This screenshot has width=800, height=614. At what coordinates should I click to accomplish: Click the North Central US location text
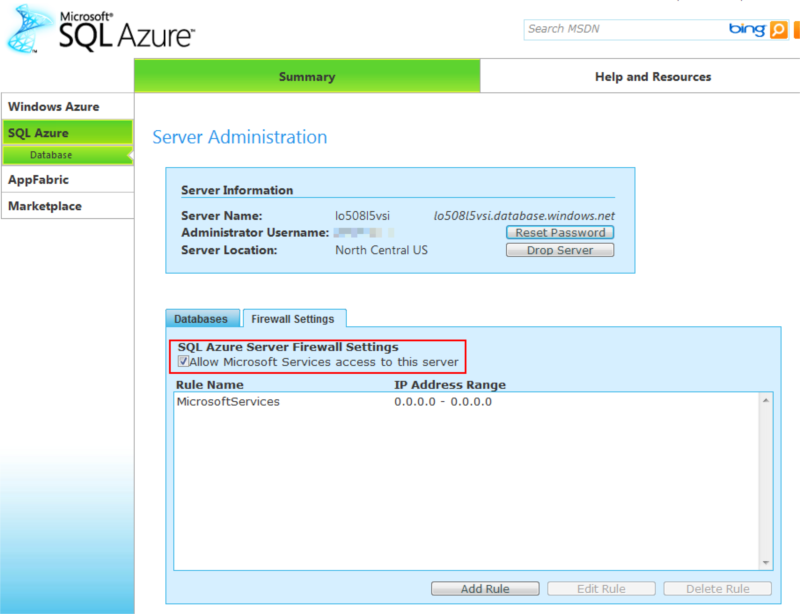click(x=381, y=250)
